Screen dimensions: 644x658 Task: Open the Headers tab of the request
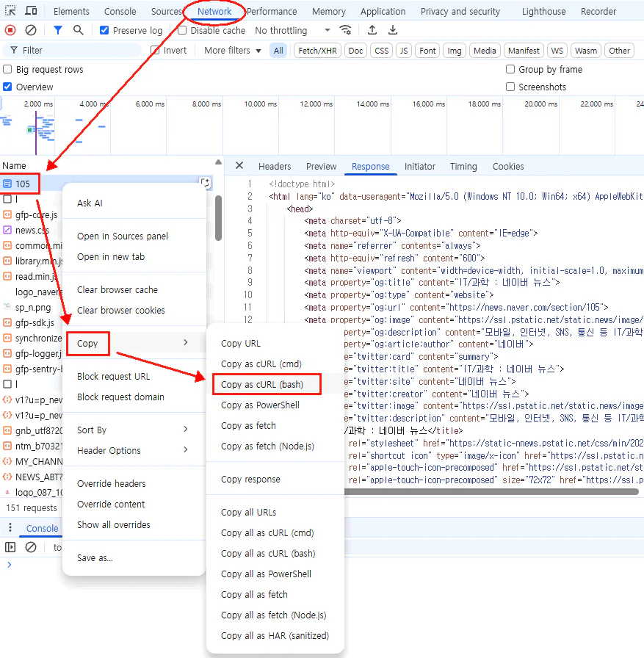(x=275, y=166)
